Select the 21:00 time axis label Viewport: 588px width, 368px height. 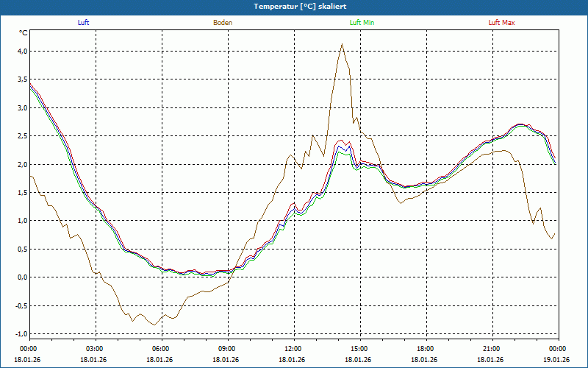[491, 349]
